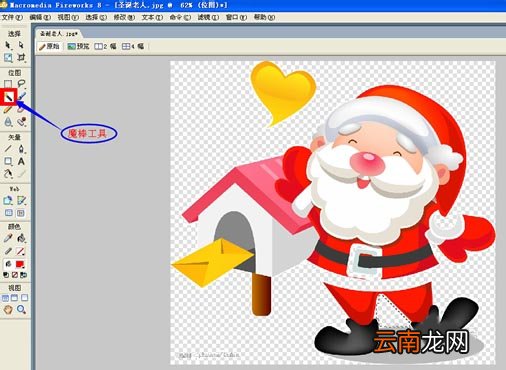The height and width of the screenshot is (370, 506).
Task: Select the Text tool
Action: [21, 161]
